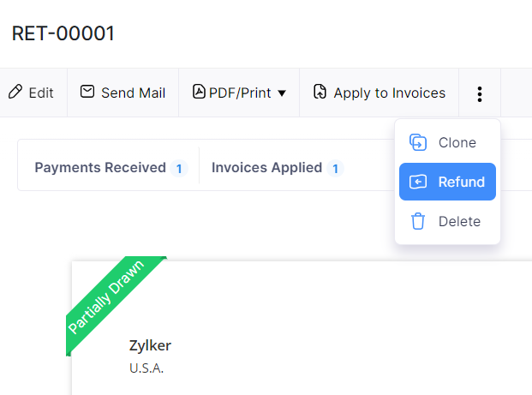
Task: Switch to the Payments Received tab
Action: [x=100, y=168]
